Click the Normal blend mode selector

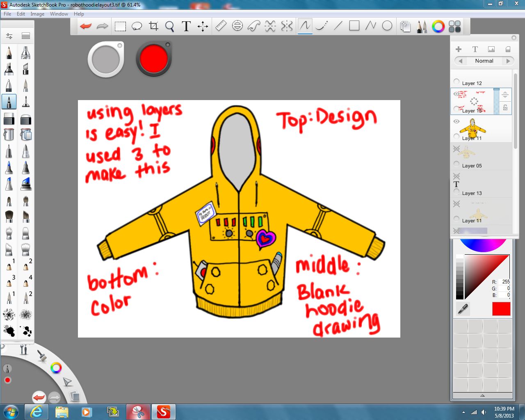click(x=484, y=61)
